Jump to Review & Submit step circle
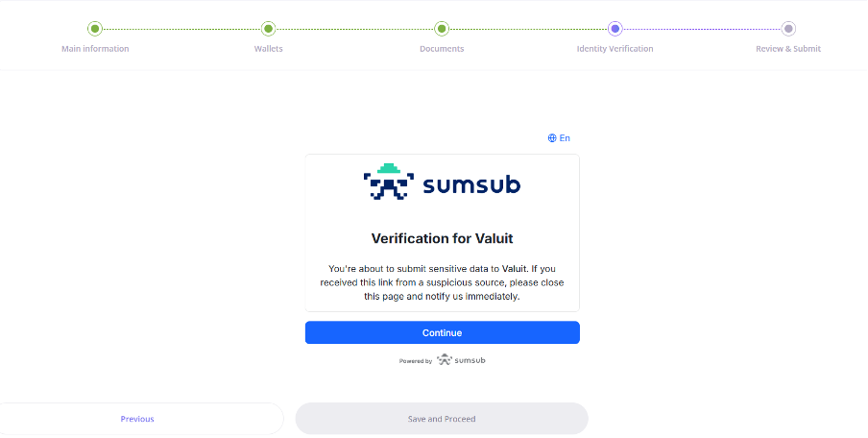Screen dimensions: 868x438 point(788,29)
